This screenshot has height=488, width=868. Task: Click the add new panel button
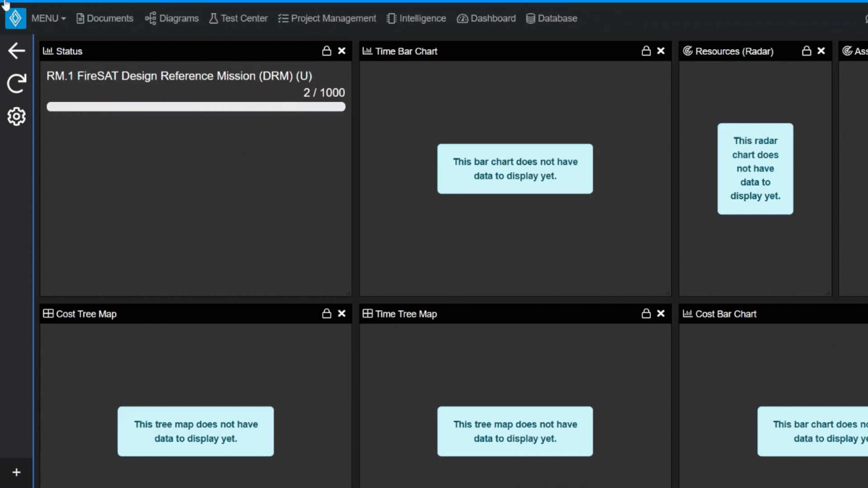click(x=16, y=472)
